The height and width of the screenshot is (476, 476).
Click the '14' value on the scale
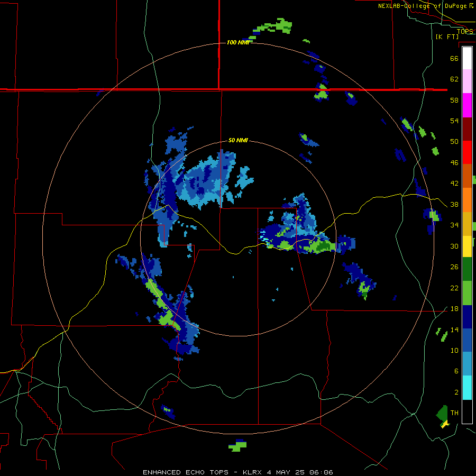click(454, 330)
